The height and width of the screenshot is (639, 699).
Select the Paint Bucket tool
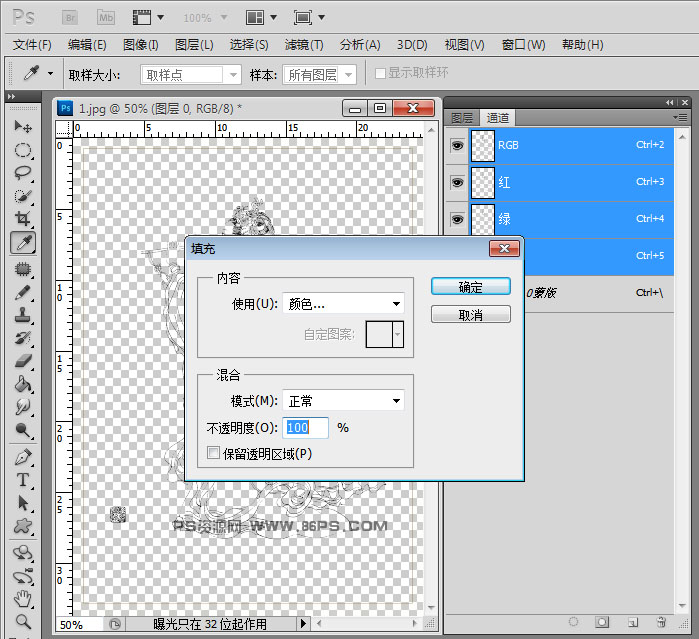tap(23, 384)
